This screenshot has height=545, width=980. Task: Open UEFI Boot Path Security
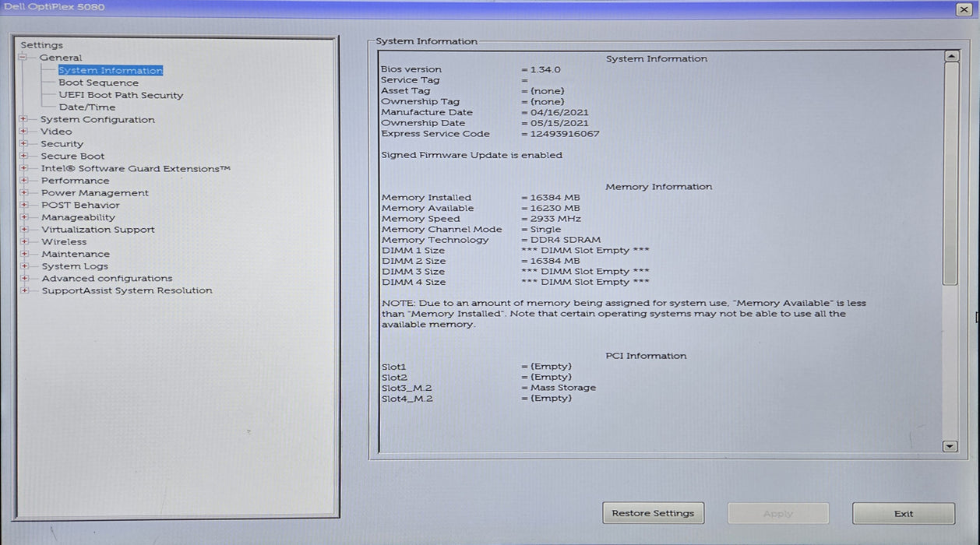(x=121, y=95)
